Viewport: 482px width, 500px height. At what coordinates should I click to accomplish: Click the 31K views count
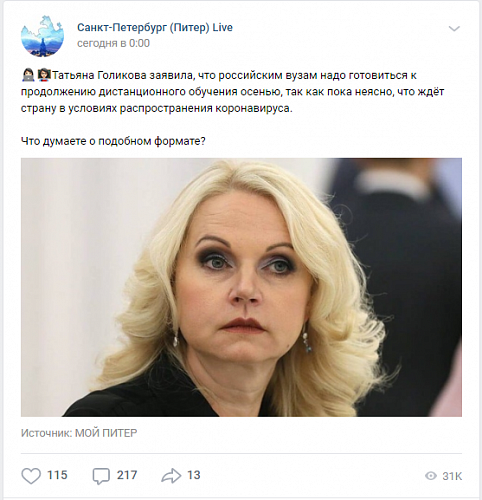tap(452, 476)
